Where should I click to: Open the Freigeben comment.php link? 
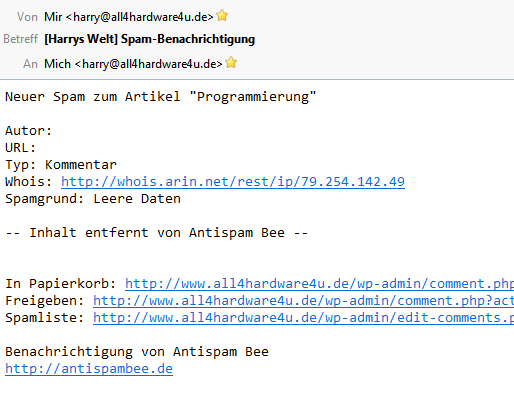pyautogui.click(x=303, y=301)
